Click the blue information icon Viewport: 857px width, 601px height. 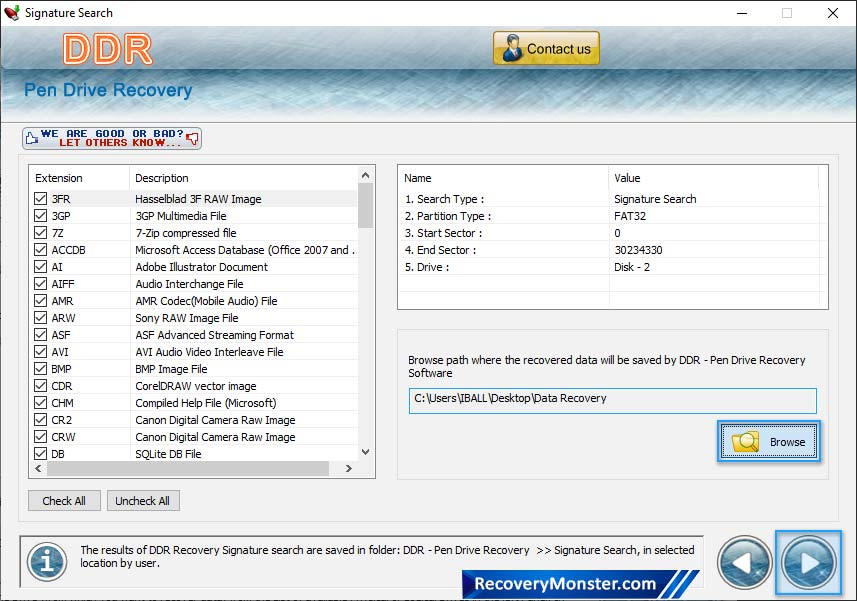coord(48,562)
